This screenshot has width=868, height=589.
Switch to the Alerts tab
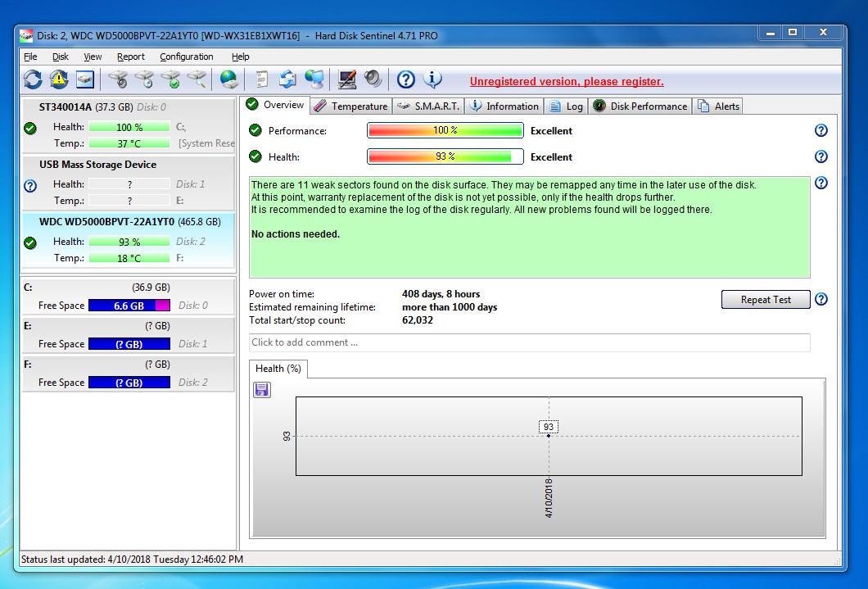[718, 106]
